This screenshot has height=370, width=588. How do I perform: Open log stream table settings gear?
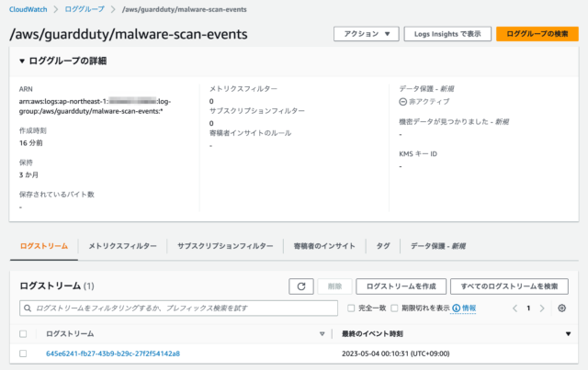tap(561, 308)
